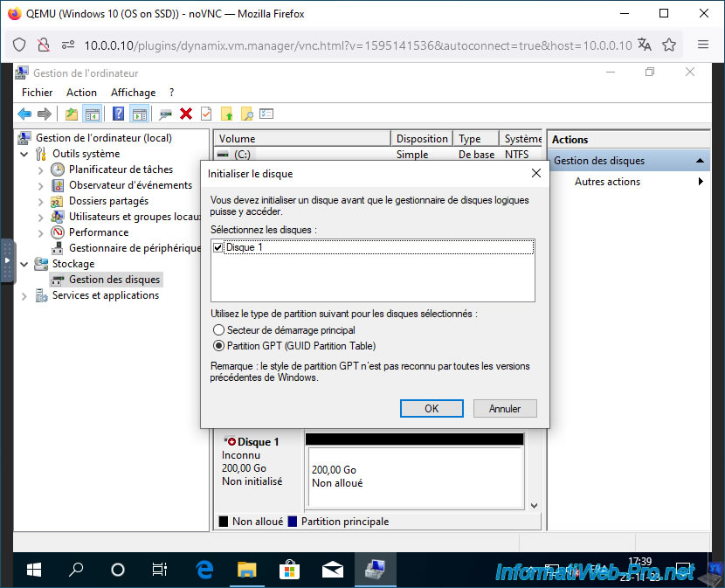Toggle the Action pane toolbar icon
Screen dimensions: 725x588
pyautogui.click(x=139, y=114)
